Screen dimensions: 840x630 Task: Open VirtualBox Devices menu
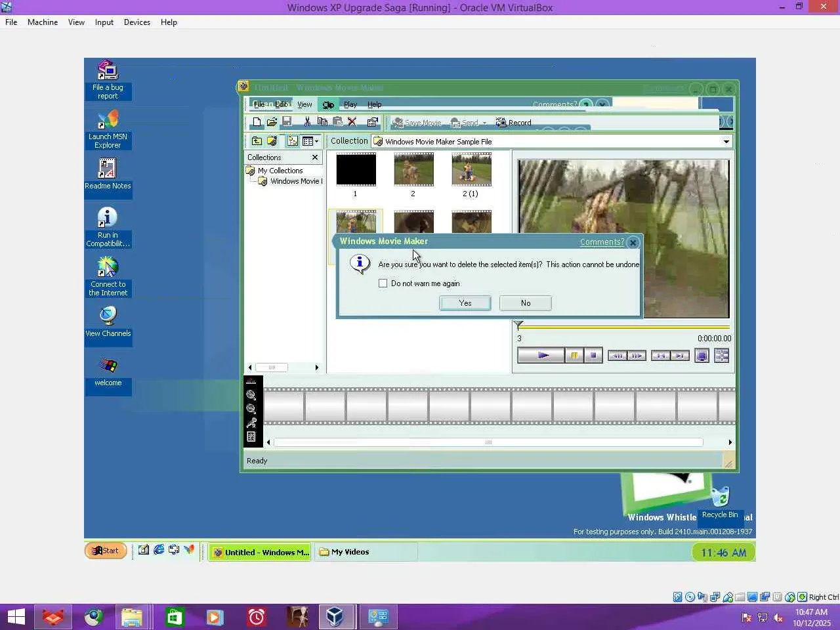(137, 22)
